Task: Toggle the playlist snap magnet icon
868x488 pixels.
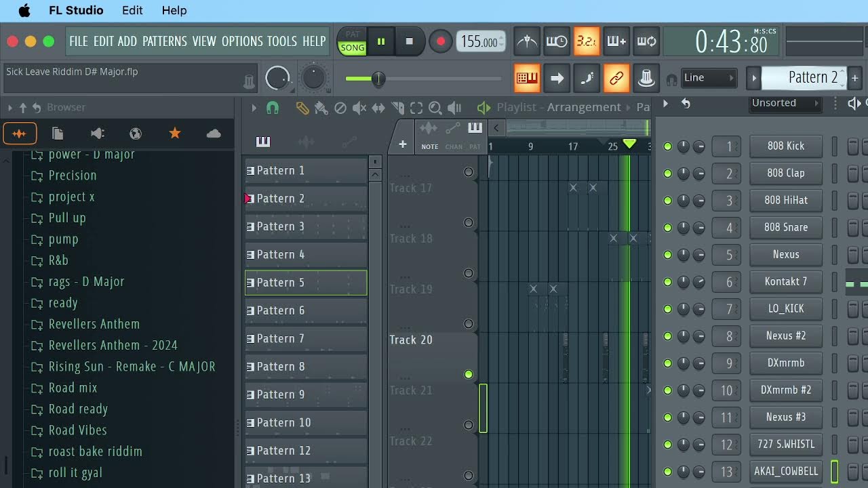Action: click(273, 108)
